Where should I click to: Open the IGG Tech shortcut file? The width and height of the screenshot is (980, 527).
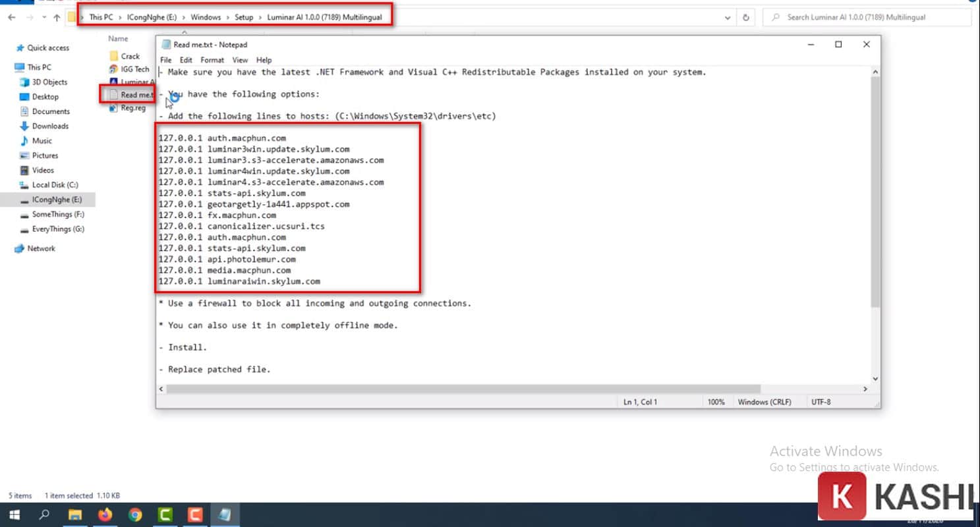[129, 69]
